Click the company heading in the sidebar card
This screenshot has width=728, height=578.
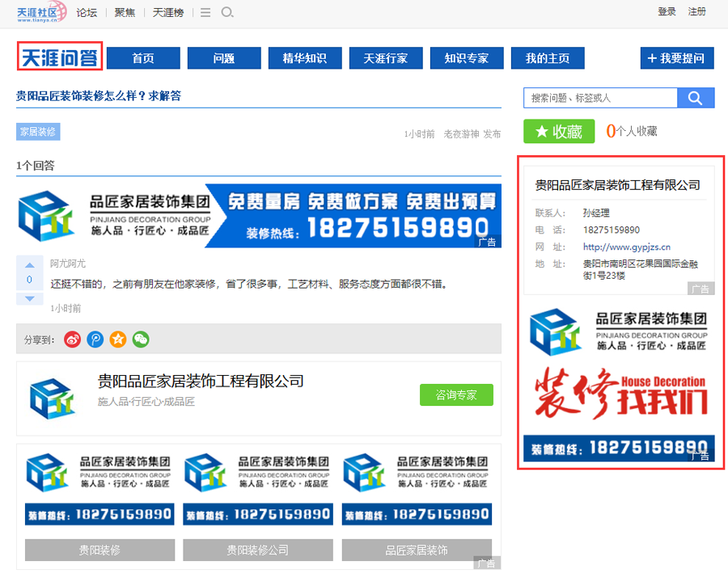[617, 185]
